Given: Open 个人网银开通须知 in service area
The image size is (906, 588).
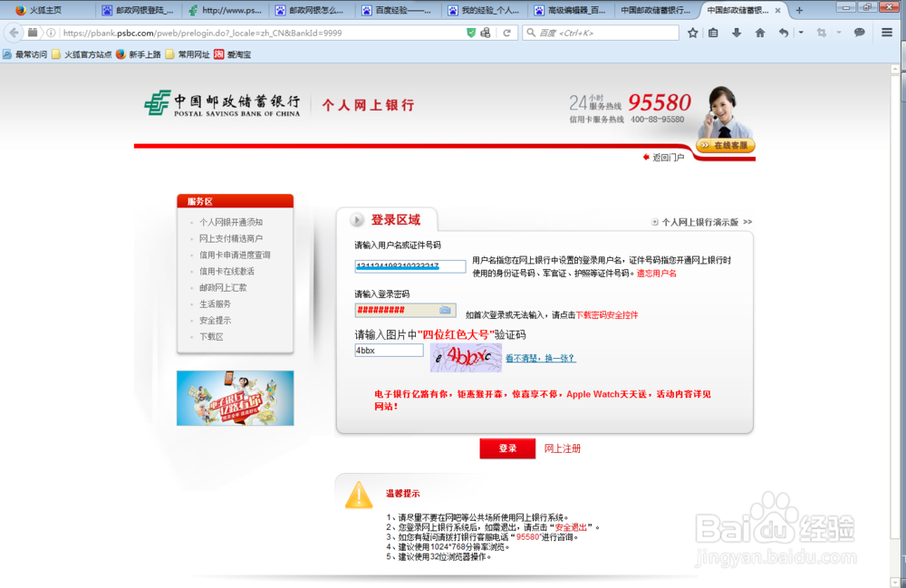Looking at the screenshot, I should [231, 222].
